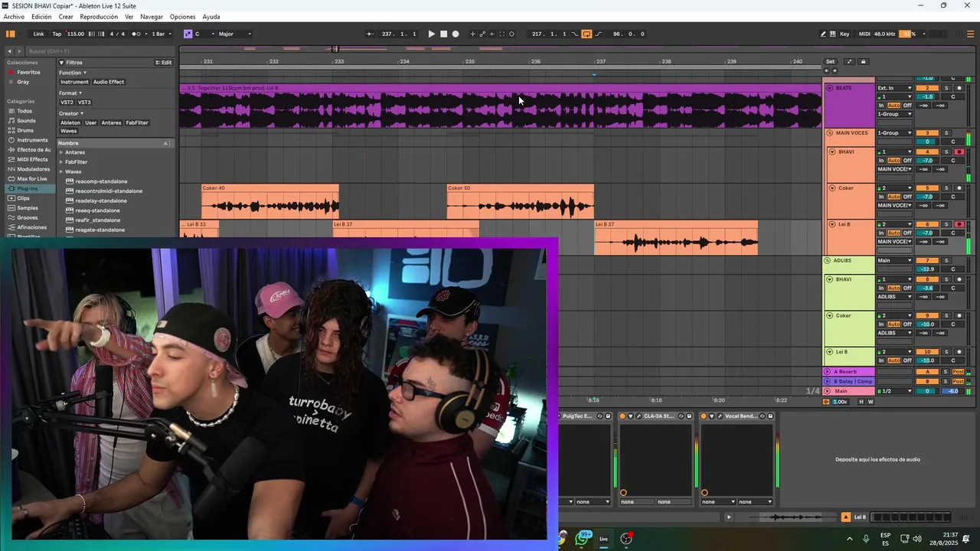
Task: Stop playback with the Stop button
Action: 443,34
